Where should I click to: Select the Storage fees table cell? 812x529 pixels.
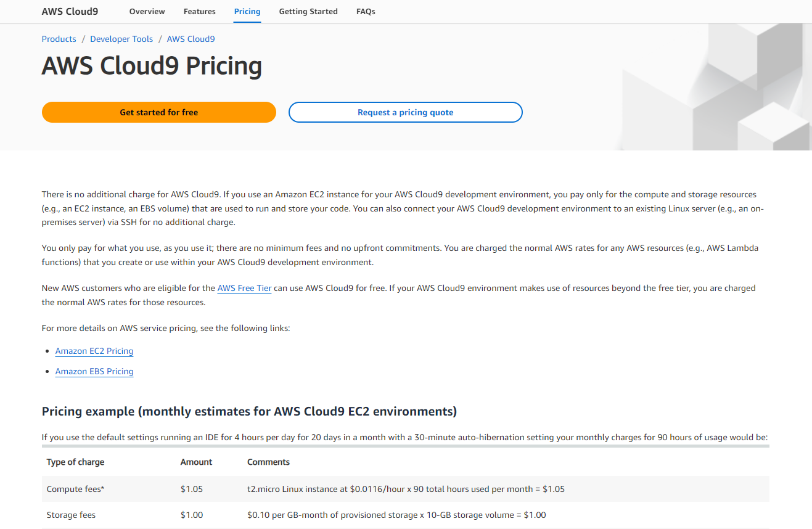coord(72,515)
